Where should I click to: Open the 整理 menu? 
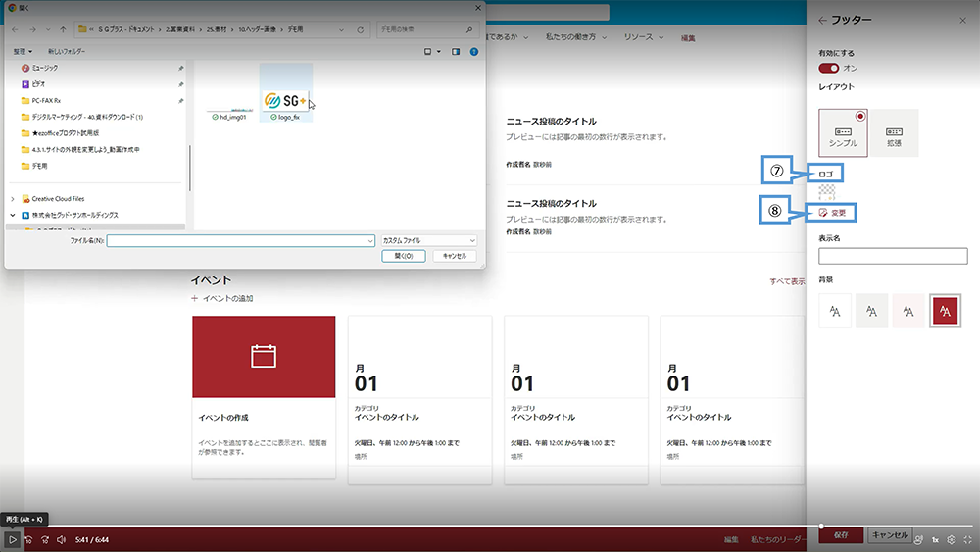[x=23, y=51]
